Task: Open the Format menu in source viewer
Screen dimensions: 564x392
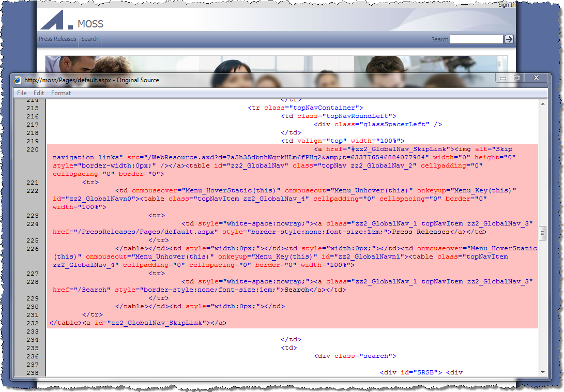Action: pyautogui.click(x=61, y=93)
